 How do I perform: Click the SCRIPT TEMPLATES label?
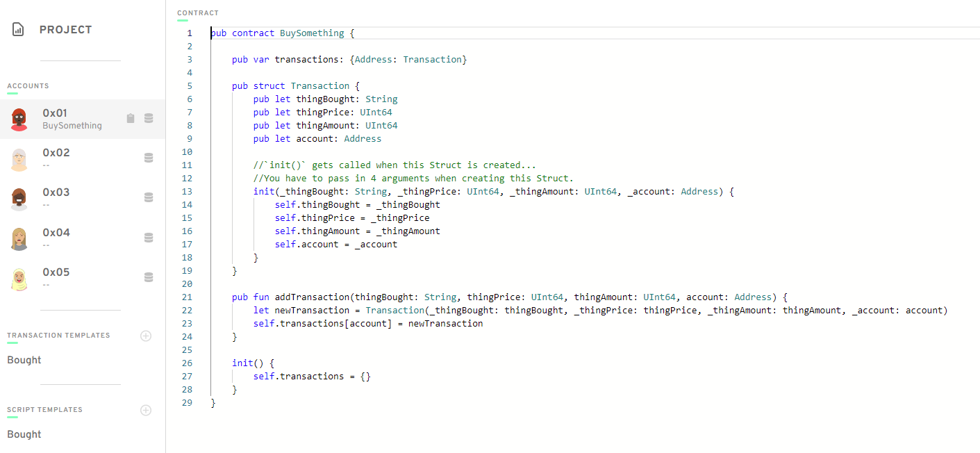coord(44,410)
